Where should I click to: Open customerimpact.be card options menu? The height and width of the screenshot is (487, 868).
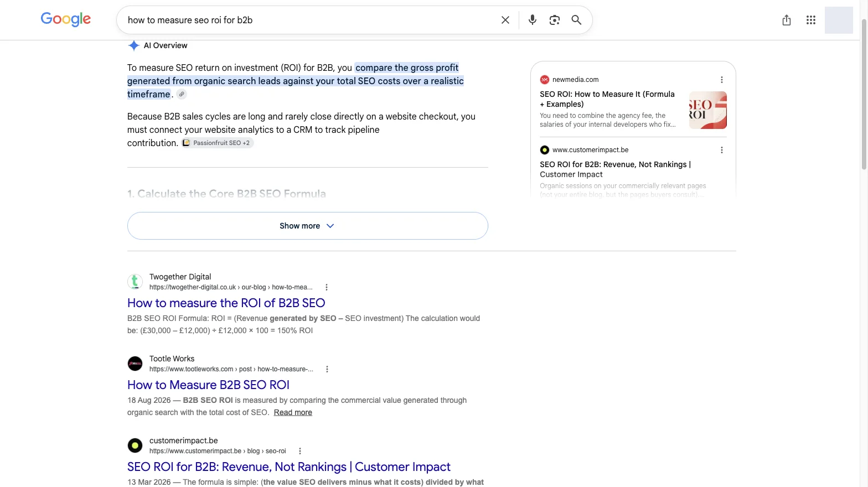coord(722,150)
